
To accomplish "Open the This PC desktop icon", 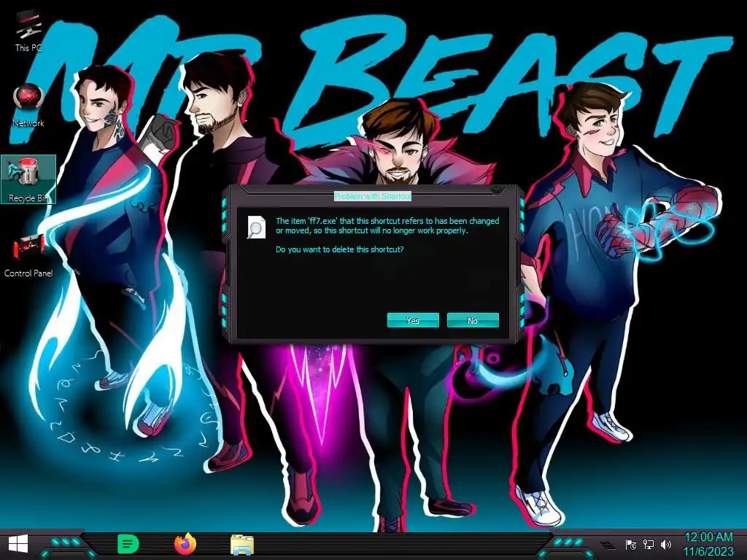I will (28, 31).
